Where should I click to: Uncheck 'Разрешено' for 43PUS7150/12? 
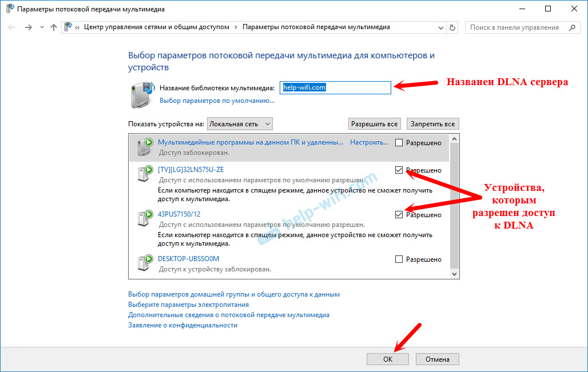coord(399,215)
